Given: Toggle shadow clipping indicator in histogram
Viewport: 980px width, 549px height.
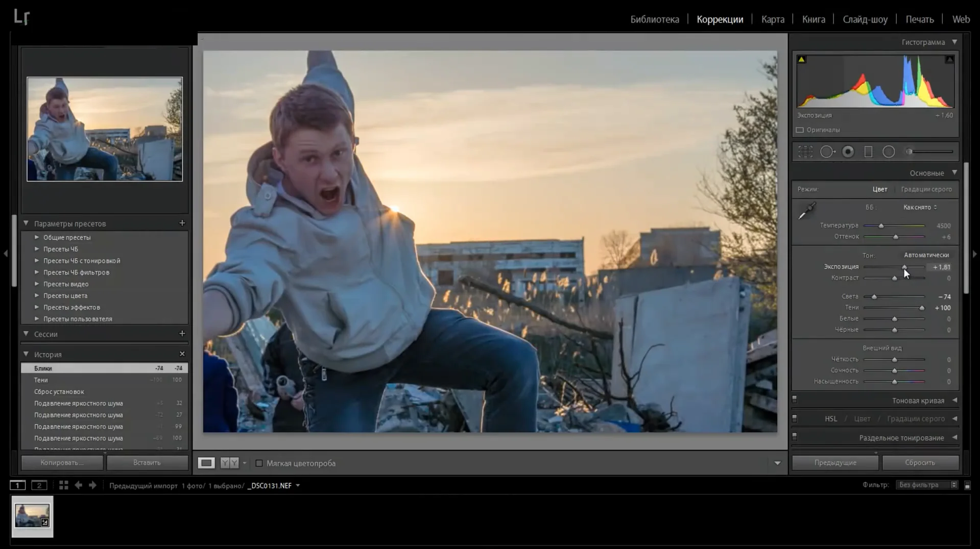Looking at the screenshot, I should click(802, 60).
